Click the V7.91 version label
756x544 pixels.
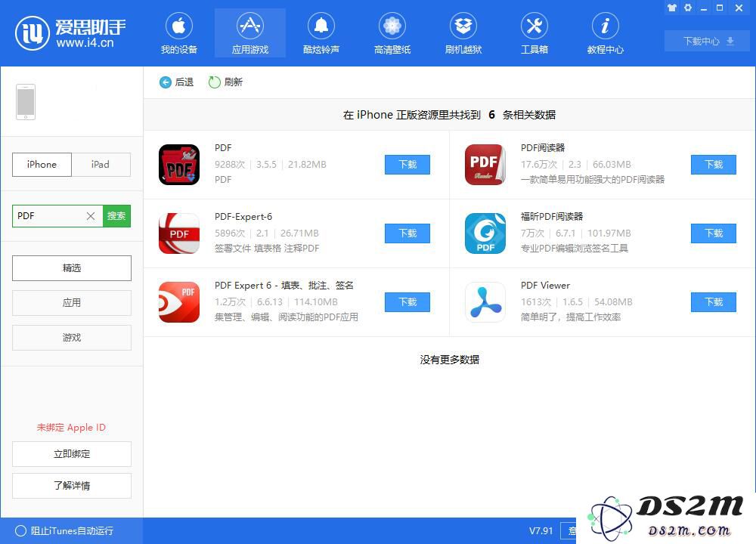541,530
